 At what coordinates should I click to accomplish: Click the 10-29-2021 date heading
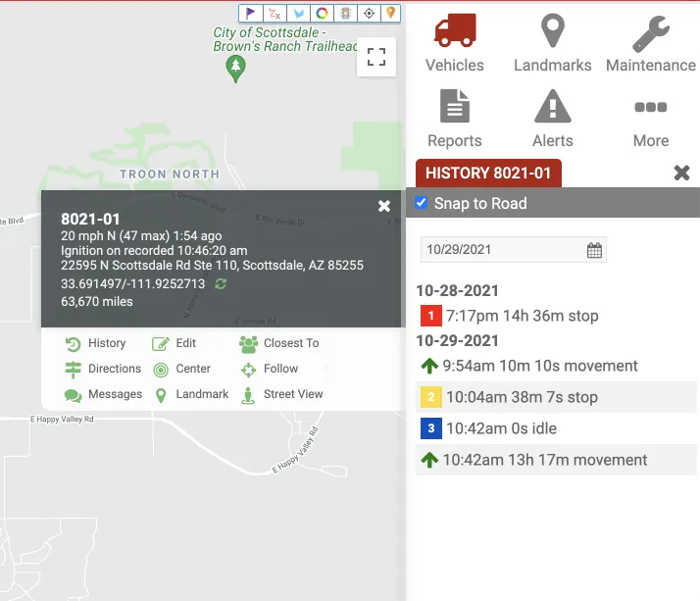point(457,340)
